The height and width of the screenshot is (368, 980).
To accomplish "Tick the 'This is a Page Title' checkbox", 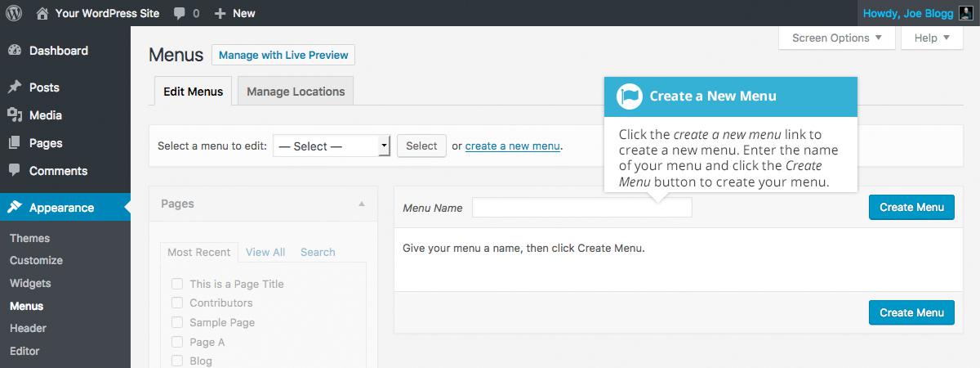I will click(x=176, y=284).
